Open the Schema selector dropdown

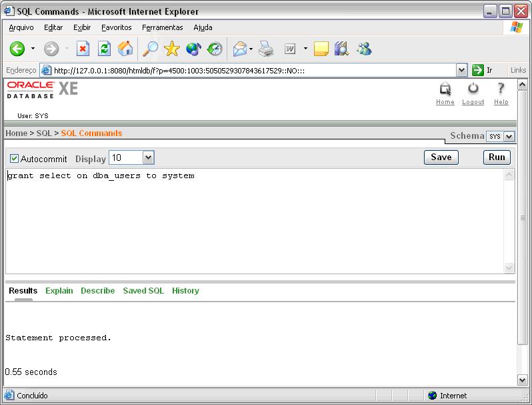pos(509,136)
